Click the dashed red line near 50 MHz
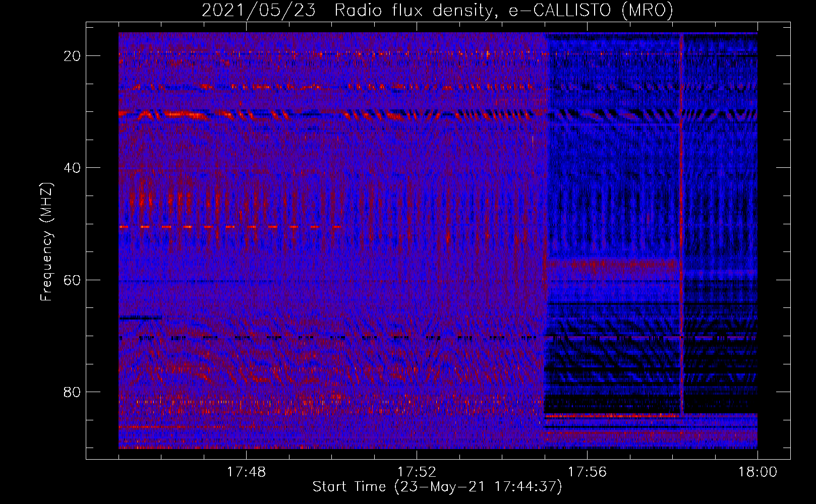 click(229, 227)
